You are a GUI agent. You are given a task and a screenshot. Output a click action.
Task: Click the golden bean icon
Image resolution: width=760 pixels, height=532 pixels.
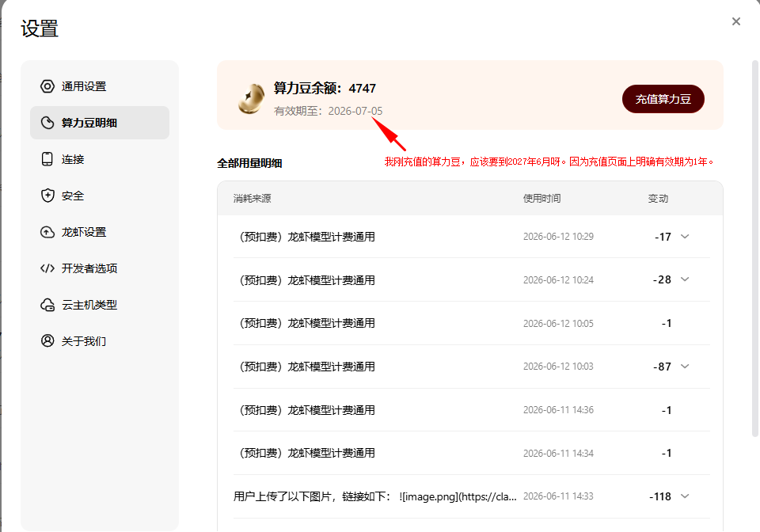[252, 98]
